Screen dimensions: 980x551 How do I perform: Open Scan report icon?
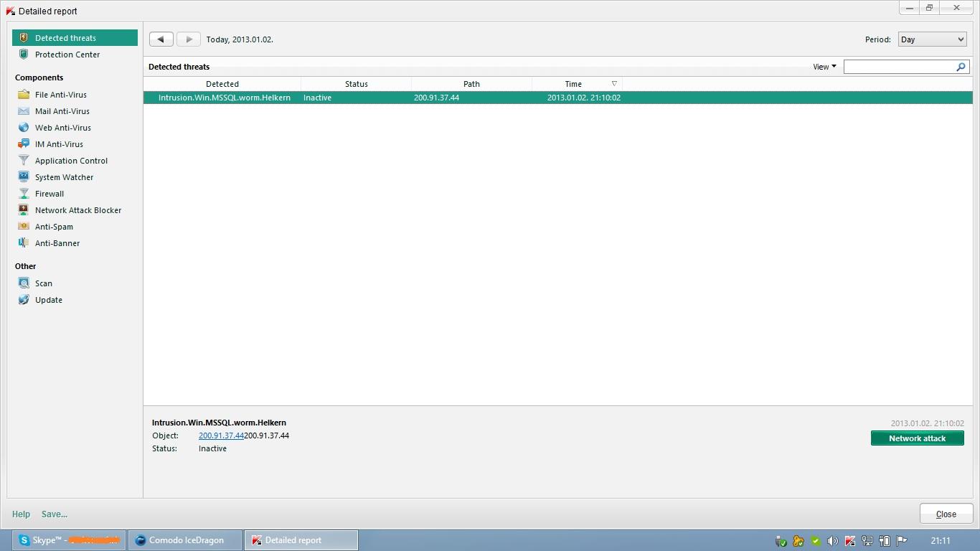click(24, 283)
